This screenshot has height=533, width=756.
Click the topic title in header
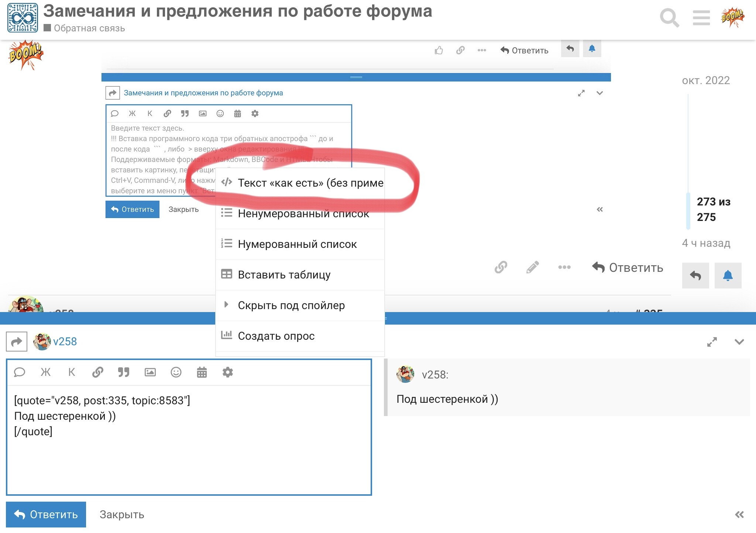coord(238,11)
